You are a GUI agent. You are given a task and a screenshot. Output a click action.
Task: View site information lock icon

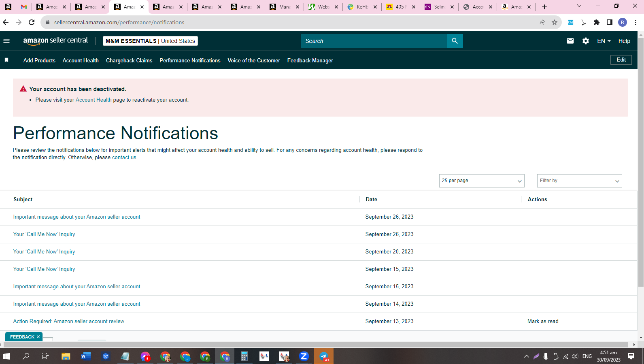(48, 22)
